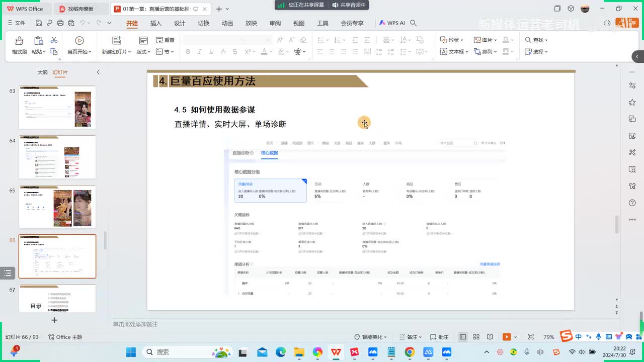Toggle Notes (备注) in status bar
This screenshot has height=362, width=644.
coord(411,337)
